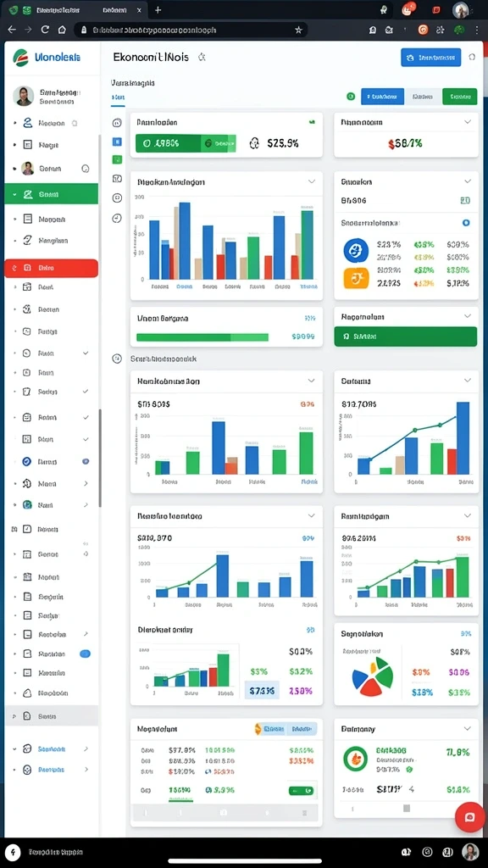This screenshot has width=488, height=868.
Task: Bookmark the page with the star icon
Action: point(298,30)
